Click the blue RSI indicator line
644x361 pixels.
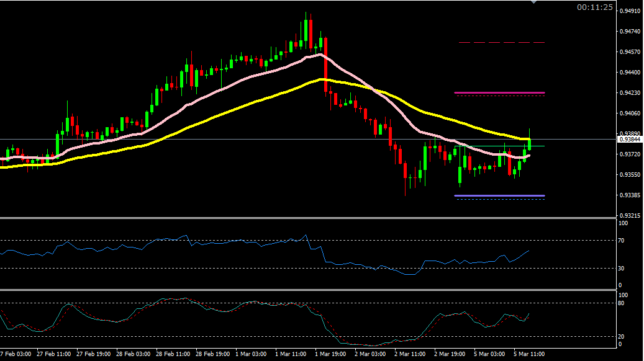(263, 244)
